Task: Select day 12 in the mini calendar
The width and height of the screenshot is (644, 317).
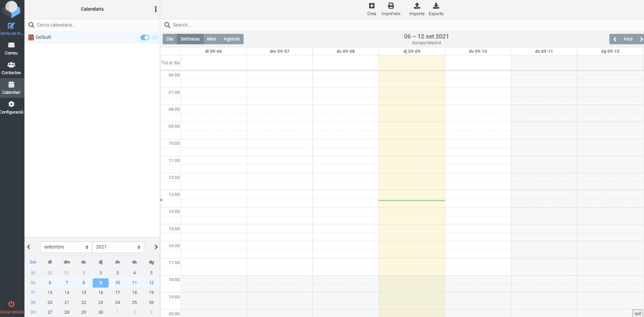Action: tap(152, 283)
